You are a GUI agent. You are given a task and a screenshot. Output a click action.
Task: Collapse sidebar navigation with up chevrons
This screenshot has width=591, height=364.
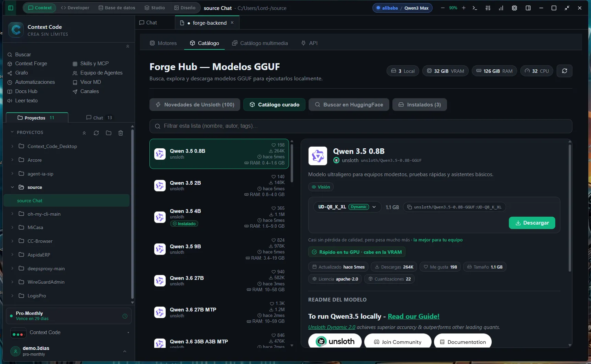click(128, 46)
